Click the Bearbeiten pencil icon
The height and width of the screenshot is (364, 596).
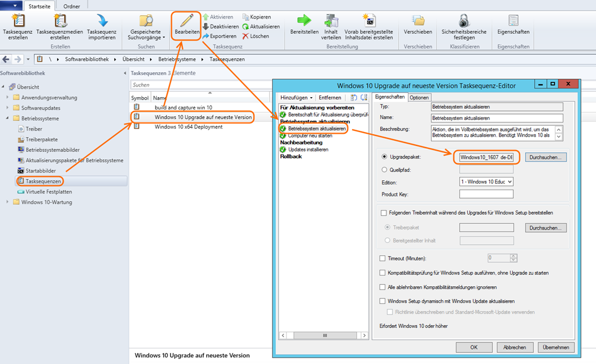(x=187, y=20)
